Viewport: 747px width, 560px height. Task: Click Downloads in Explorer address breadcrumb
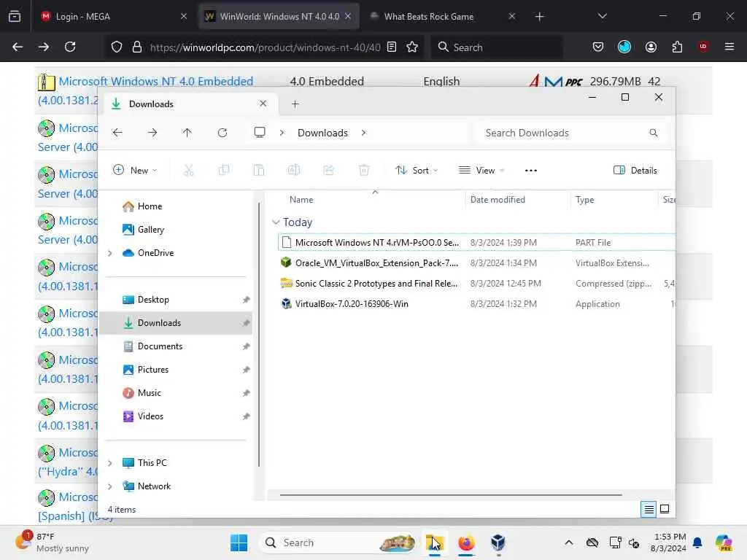(322, 133)
